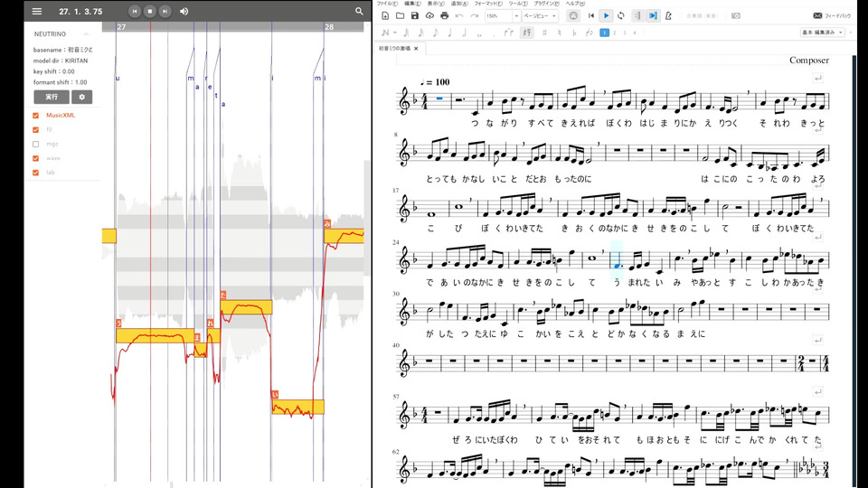Open the 編集 menu
The image size is (868, 488).
(x=412, y=4)
